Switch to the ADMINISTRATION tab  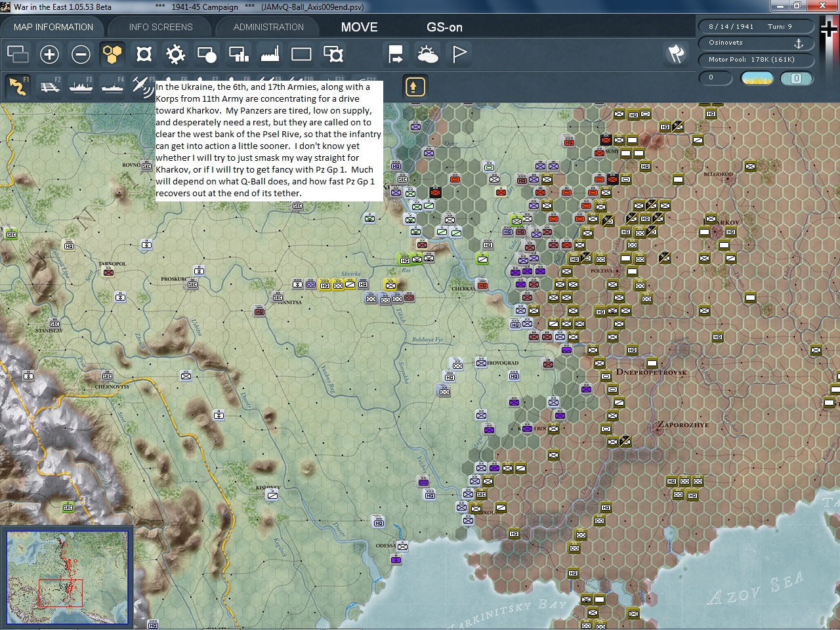(268, 27)
